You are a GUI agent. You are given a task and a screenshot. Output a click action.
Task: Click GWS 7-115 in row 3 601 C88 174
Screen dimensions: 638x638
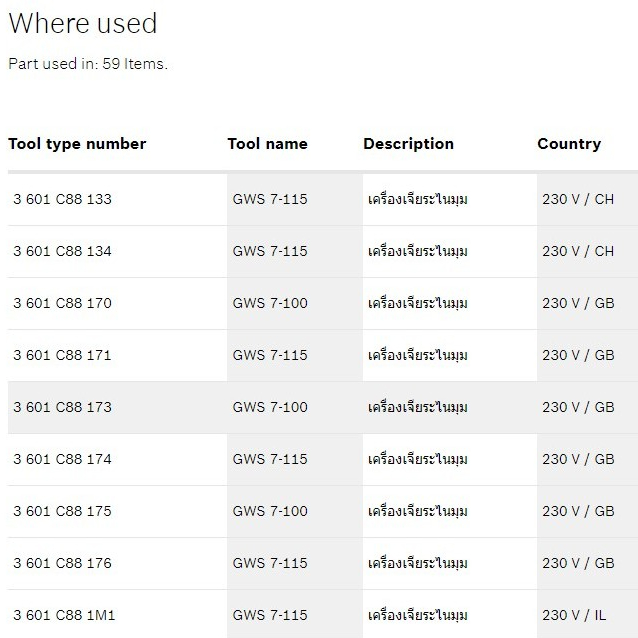270,459
